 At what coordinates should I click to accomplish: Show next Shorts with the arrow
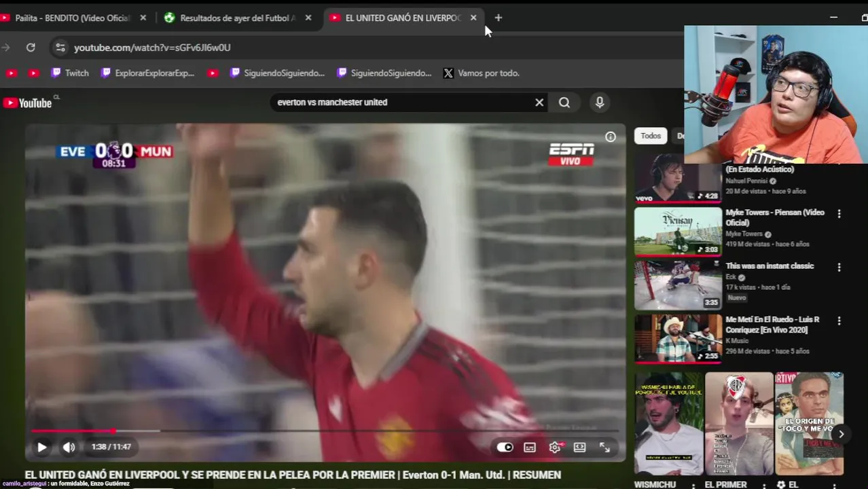point(841,434)
